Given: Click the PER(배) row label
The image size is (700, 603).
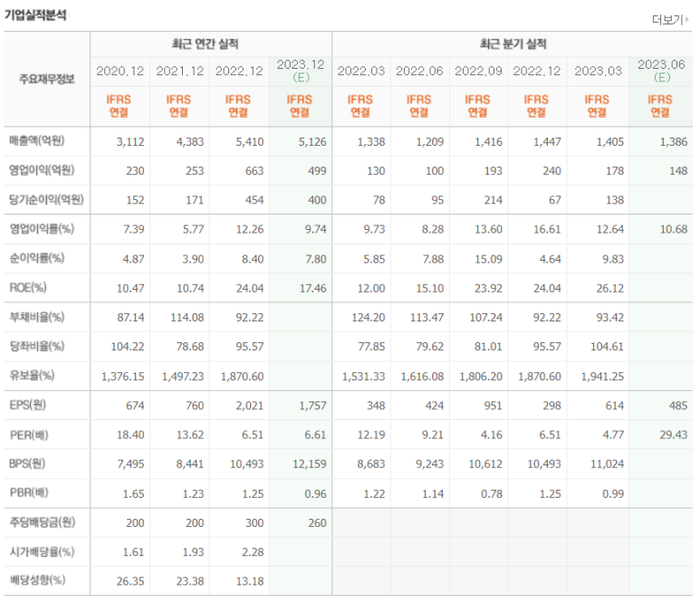Looking at the screenshot, I should [x=29, y=435].
